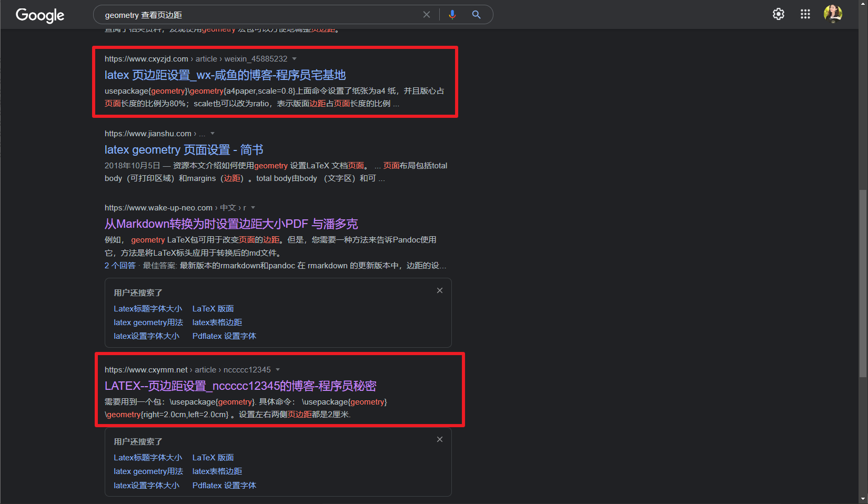This screenshot has width=868, height=504.
Task: Click the snippet mentioning 'right=2.0cm,left=2.0cm'
Action: point(246,408)
